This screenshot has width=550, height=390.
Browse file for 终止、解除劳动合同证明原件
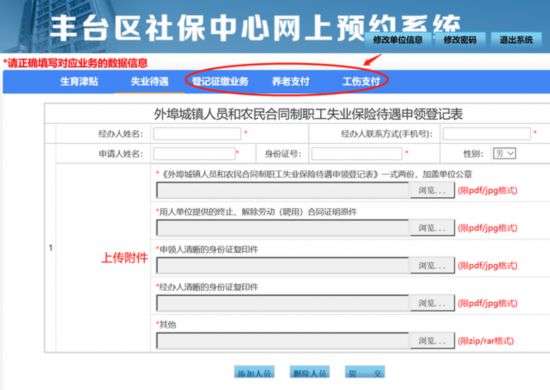pos(432,228)
